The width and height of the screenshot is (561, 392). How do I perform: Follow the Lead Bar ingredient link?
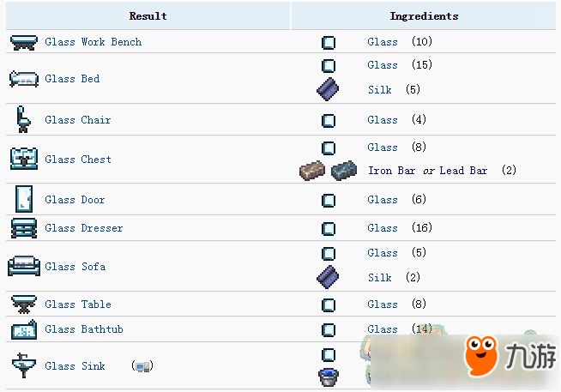point(464,171)
